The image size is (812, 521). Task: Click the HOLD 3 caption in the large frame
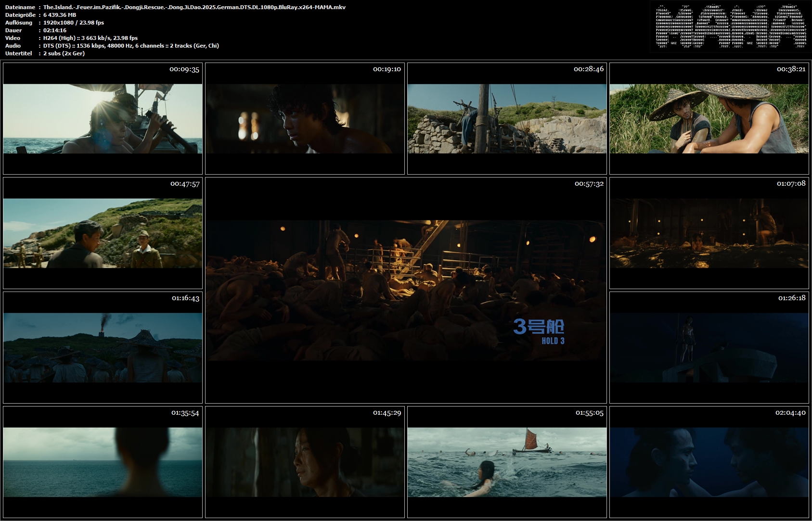[x=553, y=341]
